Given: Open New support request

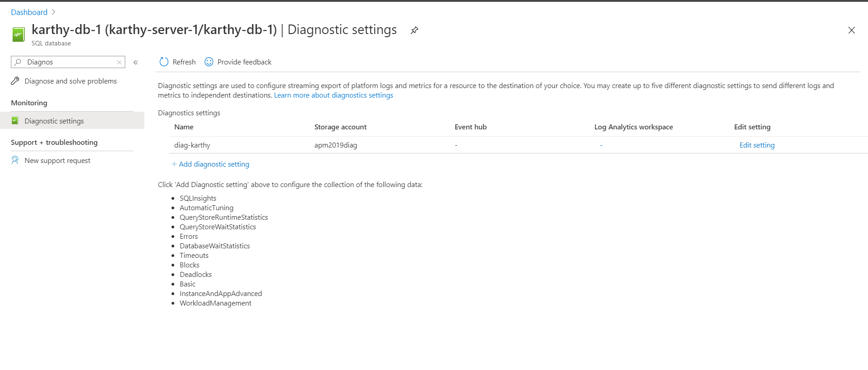Looking at the screenshot, I should (x=57, y=161).
